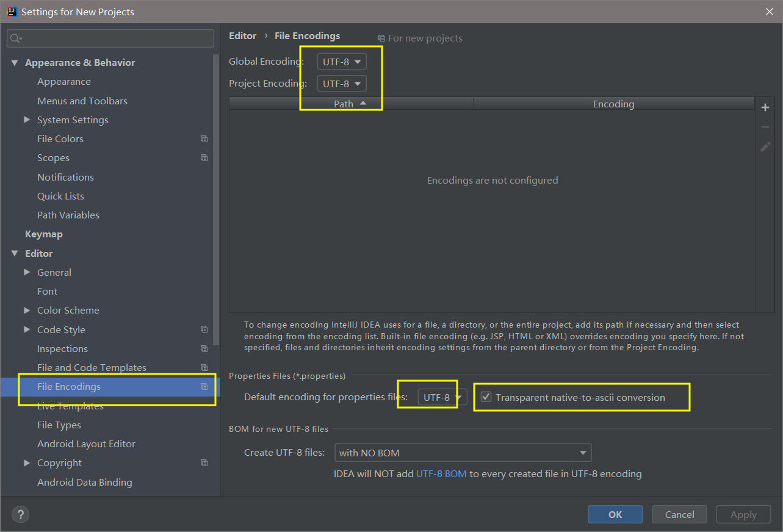Focus the settings search field

pos(110,38)
